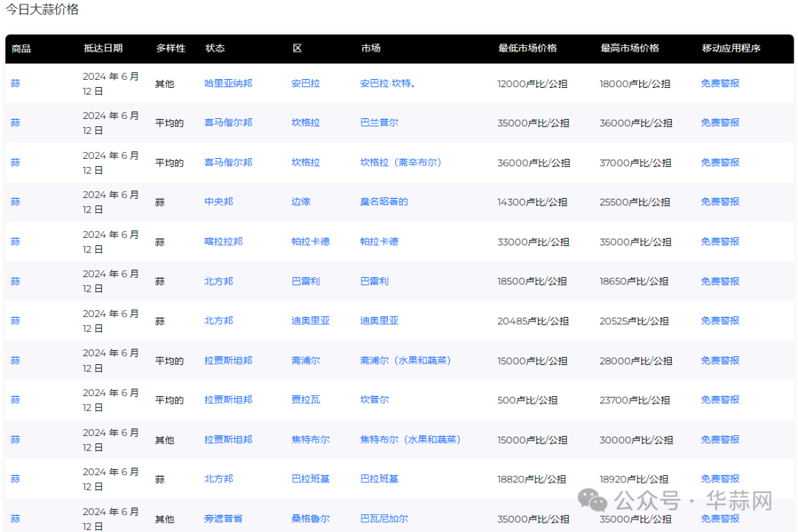Click the 移动应用程序 column header
The image size is (798, 532).
click(x=731, y=48)
